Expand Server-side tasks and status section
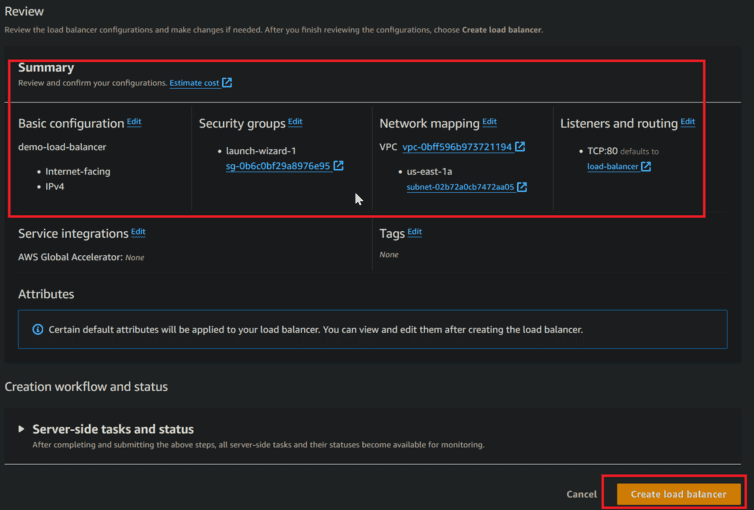The width and height of the screenshot is (754, 510). pyautogui.click(x=21, y=429)
